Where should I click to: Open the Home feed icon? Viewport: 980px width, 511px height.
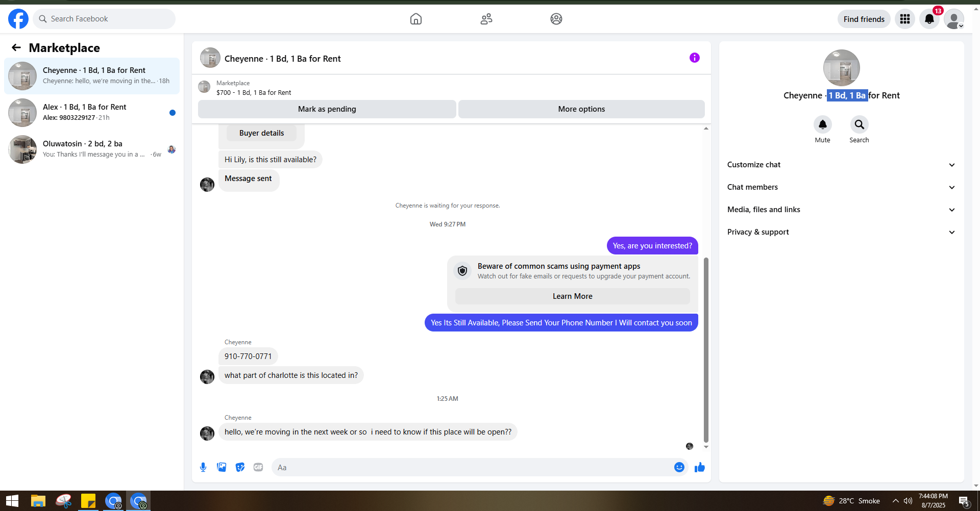[416, 19]
